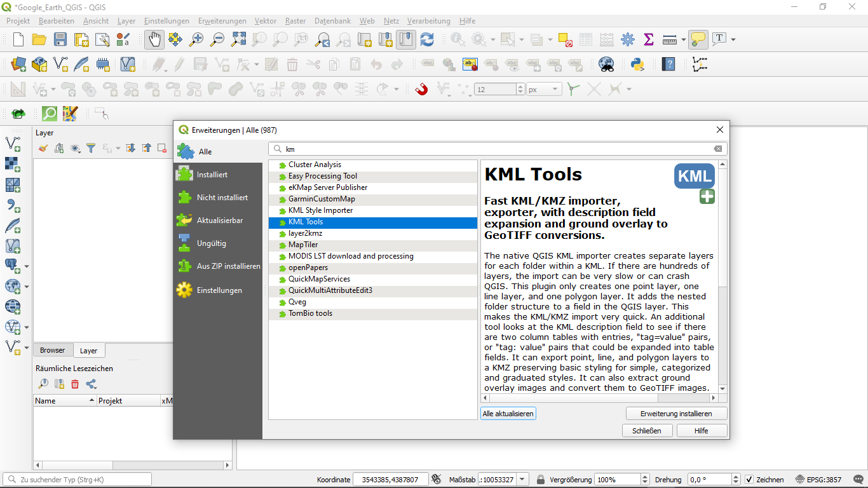Image resolution: width=868 pixels, height=488 pixels.
Task: Add a PostGIS layer elephant icon
Action: pos(13,266)
